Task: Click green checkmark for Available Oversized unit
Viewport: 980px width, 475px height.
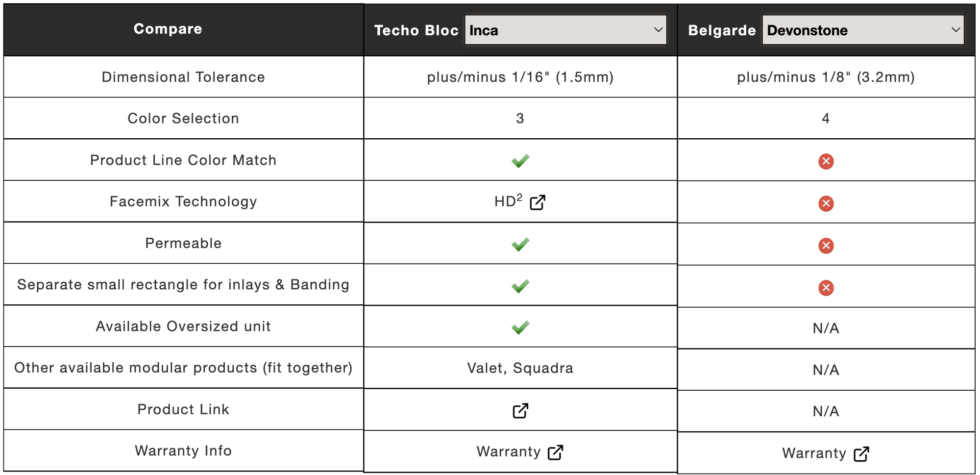Action: click(520, 327)
